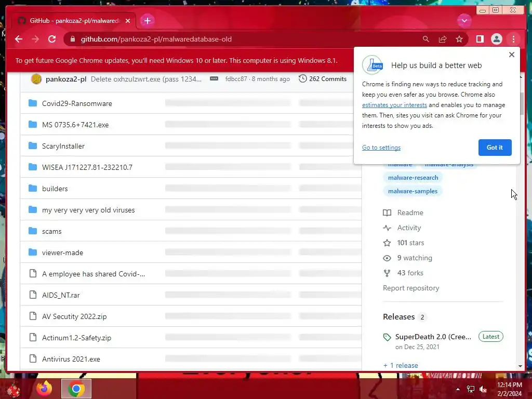Open my very very very old viruses folder
The height and width of the screenshot is (399, 532).
coord(88,210)
